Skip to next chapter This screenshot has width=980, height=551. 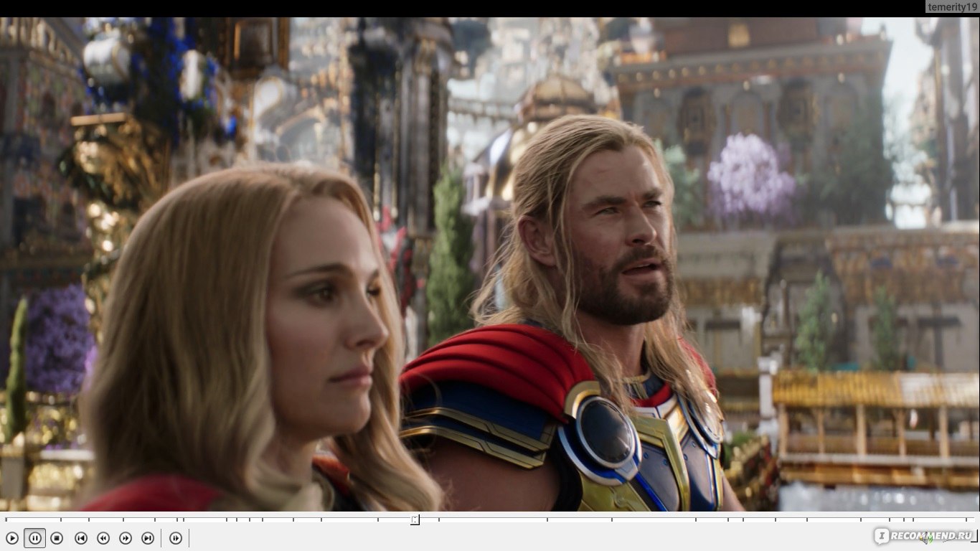pyautogui.click(x=148, y=538)
